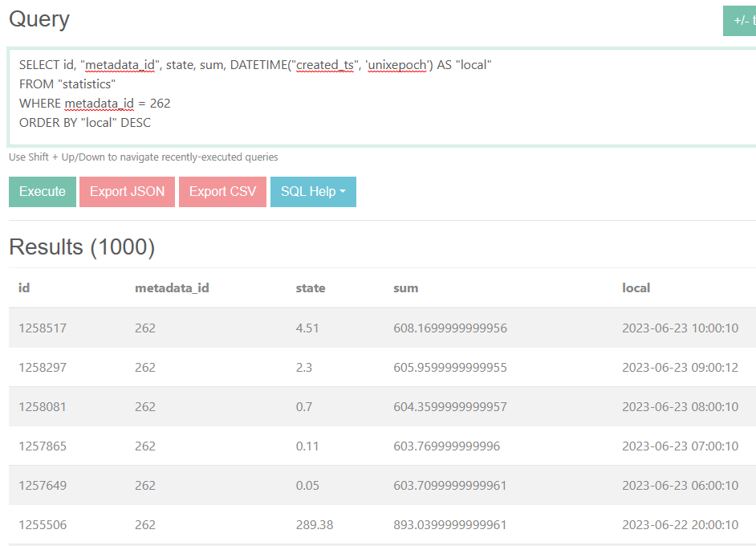
Task: Click the timestamp 2023-06-23 10:00:10
Action: (681, 328)
